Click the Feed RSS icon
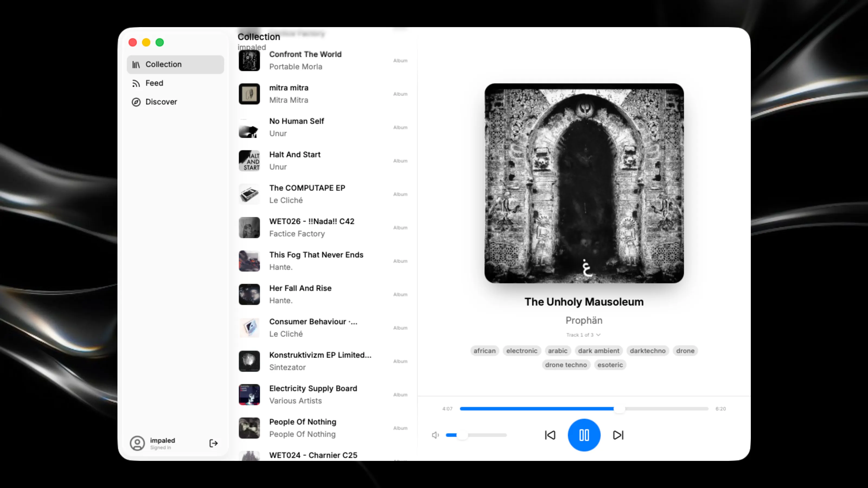Image resolution: width=868 pixels, height=488 pixels. pos(136,84)
